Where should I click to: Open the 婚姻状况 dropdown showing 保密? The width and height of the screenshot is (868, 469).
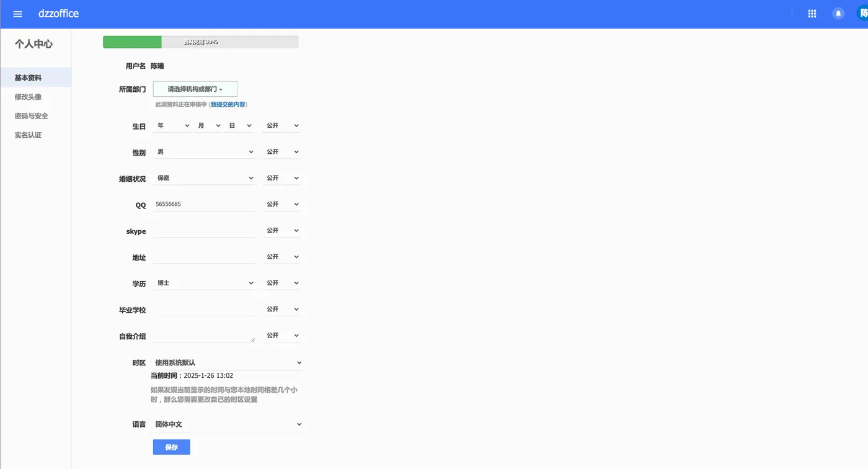205,178
